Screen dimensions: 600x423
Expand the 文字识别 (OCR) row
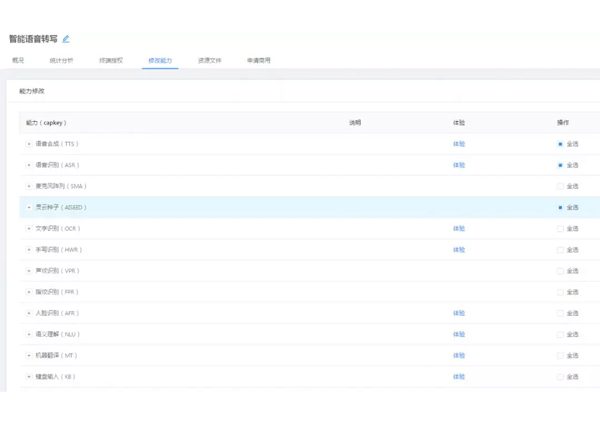29,229
